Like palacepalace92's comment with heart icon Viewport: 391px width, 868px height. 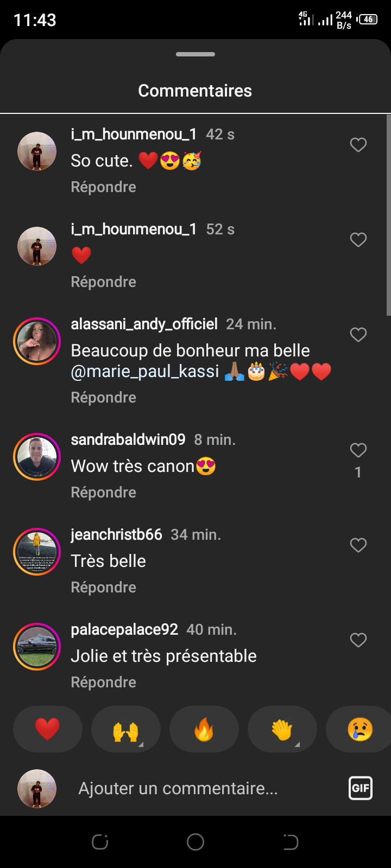[358, 640]
